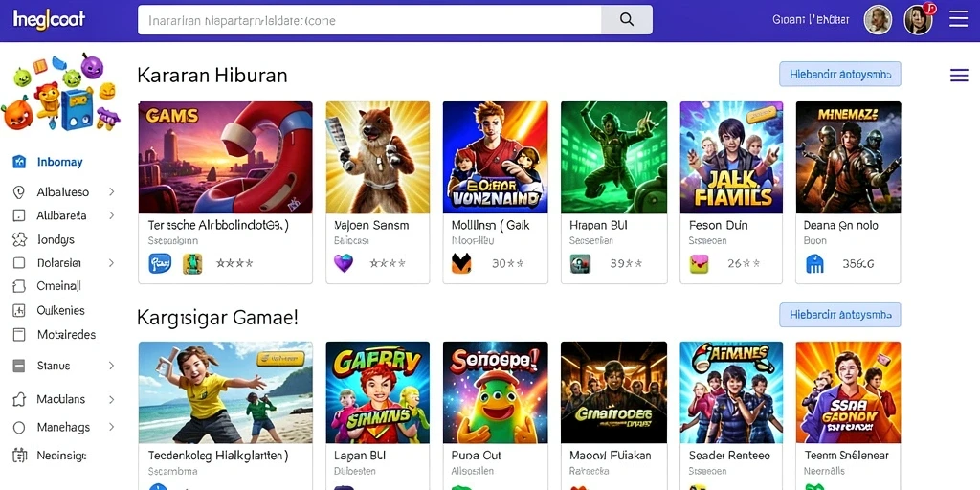The height and width of the screenshot is (490, 980).
Task: Click the Maclulans sidebar icon
Action: (x=19, y=399)
